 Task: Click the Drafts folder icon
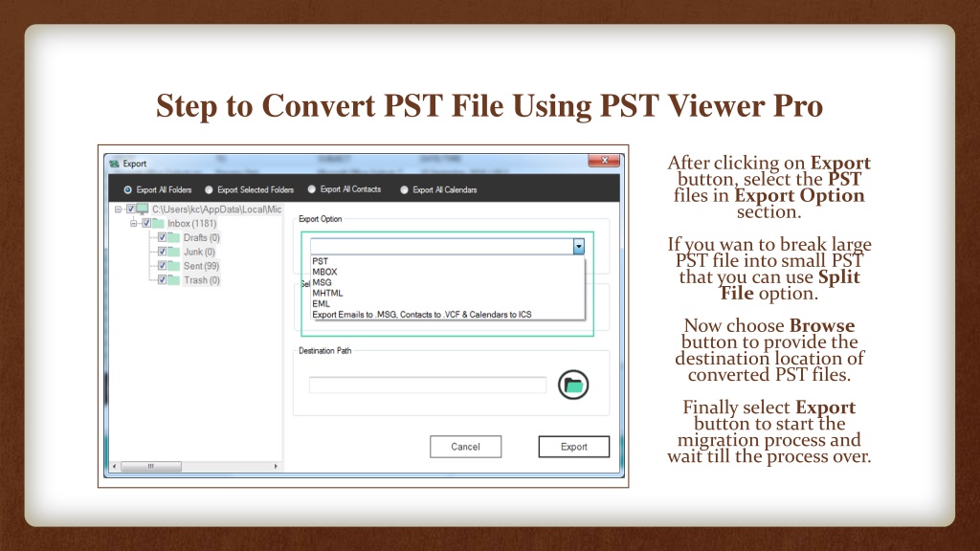(x=174, y=238)
